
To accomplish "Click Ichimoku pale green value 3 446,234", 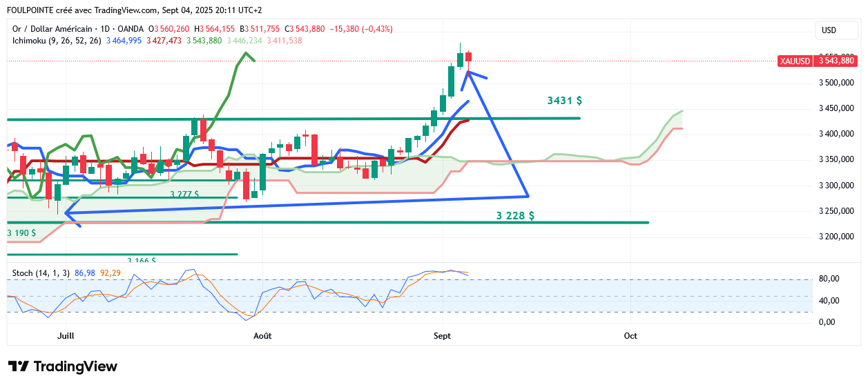I will [x=244, y=41].
